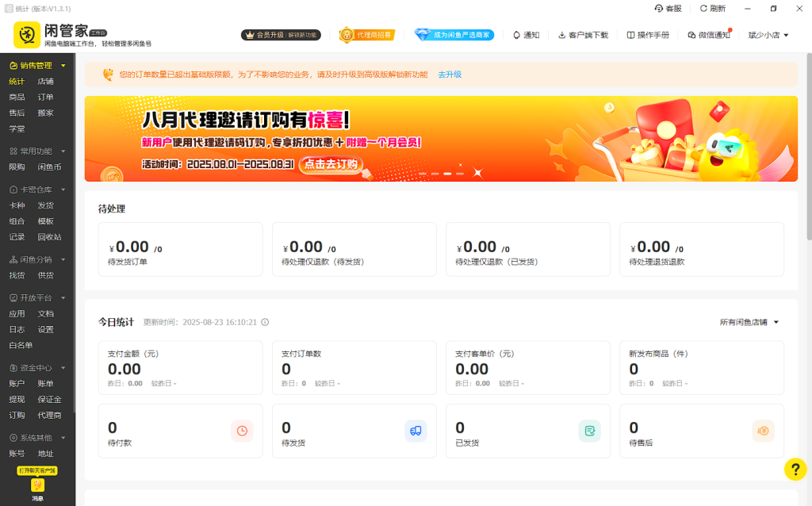The height and width of the screenshot is (506, 812).
Task: Open the 消息 chat client icon
Action: [37, 486]
